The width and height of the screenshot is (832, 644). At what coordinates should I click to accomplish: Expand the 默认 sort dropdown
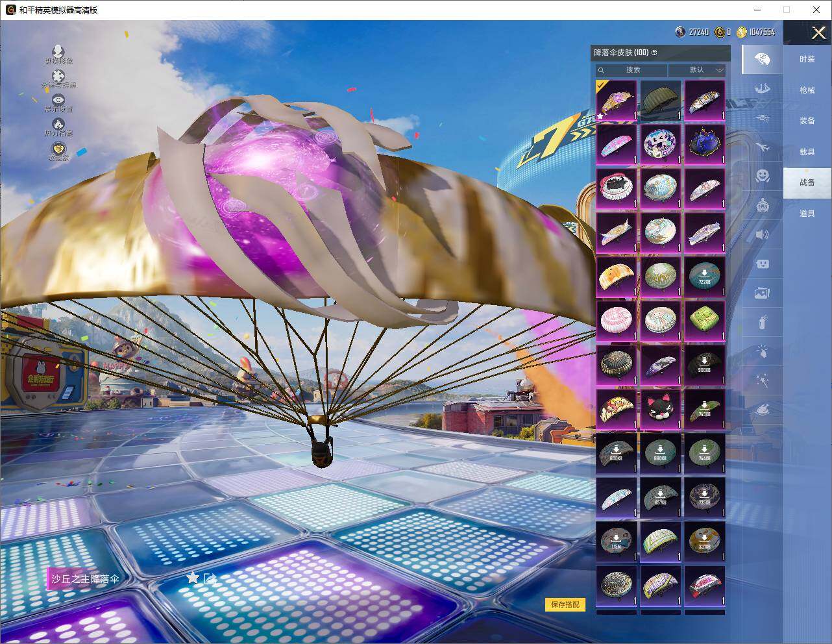click(697, 70)
